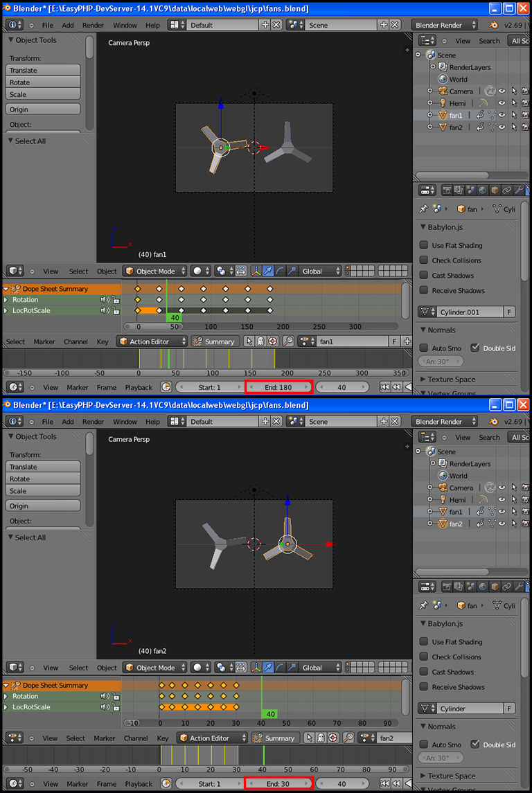Screen dimensions: 532x793
Task: Open Render Layers properties tab in bottom window
Action: pos(459,587)
